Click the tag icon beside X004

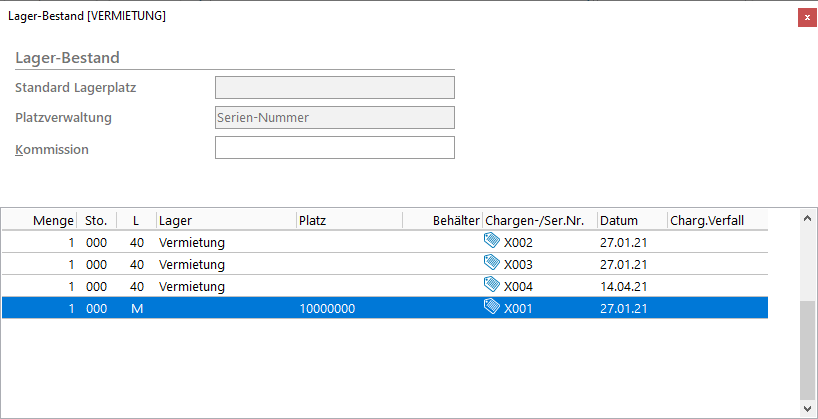(491, 285)
